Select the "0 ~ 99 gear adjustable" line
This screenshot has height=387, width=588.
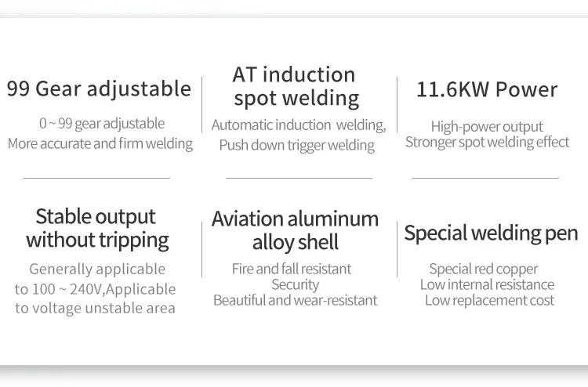(x=102, y=123)
